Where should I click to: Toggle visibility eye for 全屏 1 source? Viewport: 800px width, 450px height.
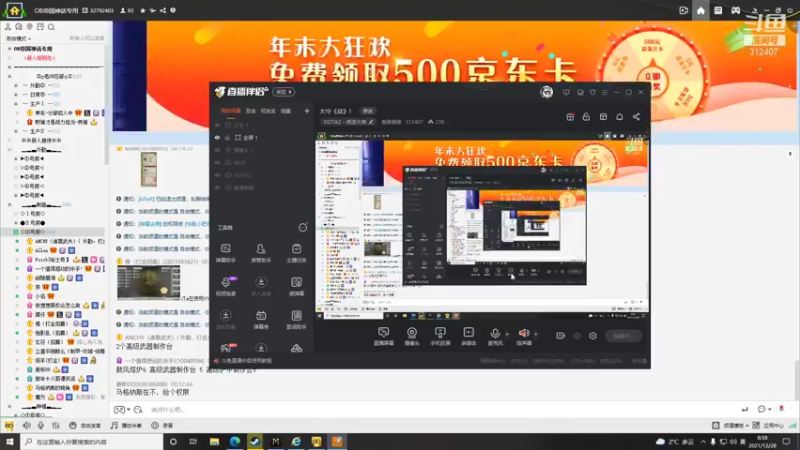point(217,138)
